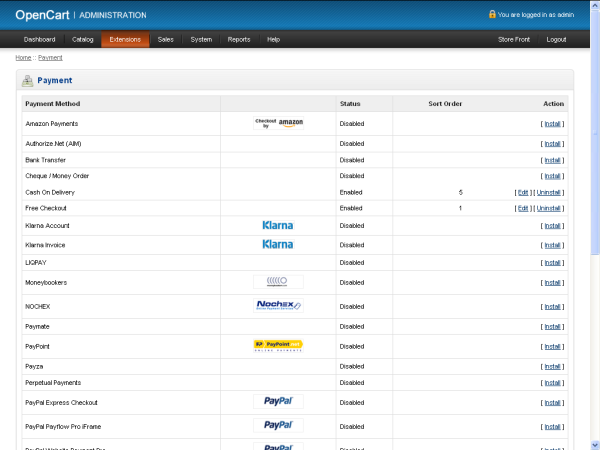
Task: Click the Klarna logo in Klarna Invoice row
Action: click(278, 245)
